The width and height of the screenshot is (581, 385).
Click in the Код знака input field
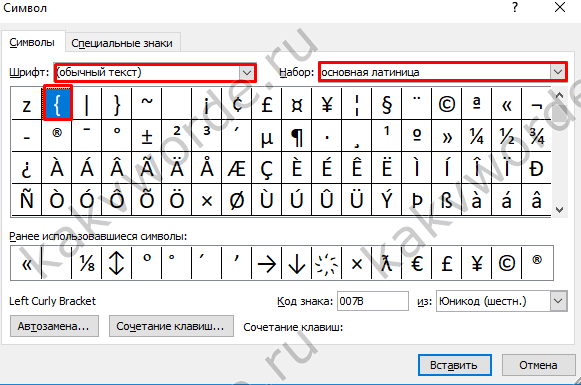point(373,301)
